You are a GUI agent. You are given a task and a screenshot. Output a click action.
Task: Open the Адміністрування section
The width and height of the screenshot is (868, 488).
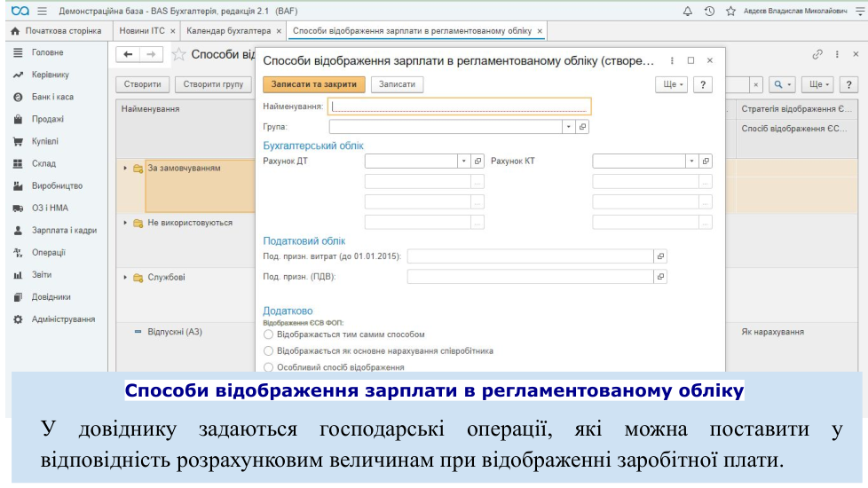[63, 319]
